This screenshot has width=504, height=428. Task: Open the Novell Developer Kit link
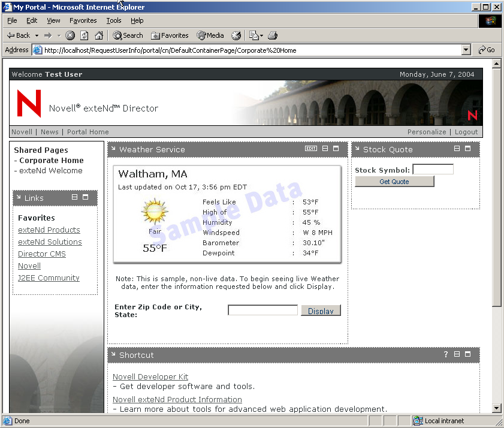[150, 376]
